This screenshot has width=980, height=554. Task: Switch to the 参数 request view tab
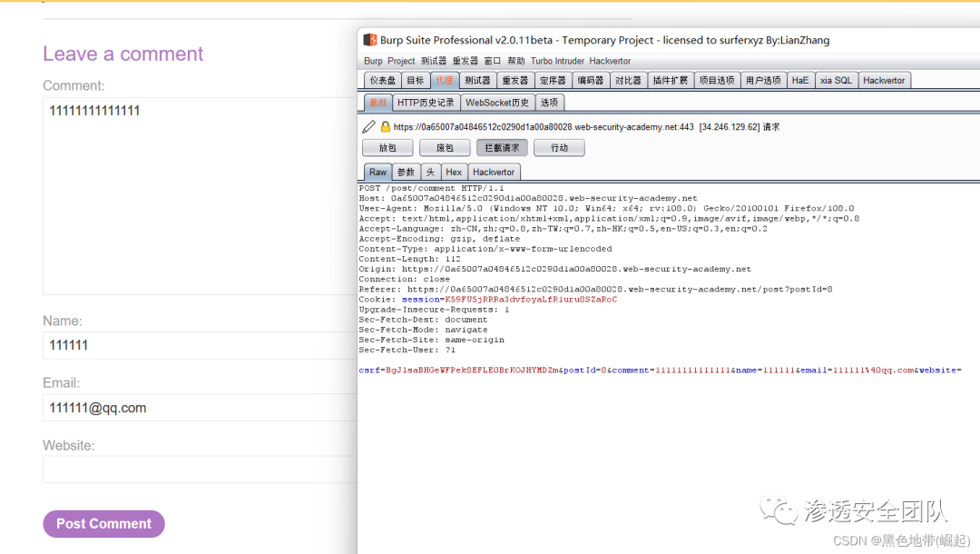coord(407,172)
